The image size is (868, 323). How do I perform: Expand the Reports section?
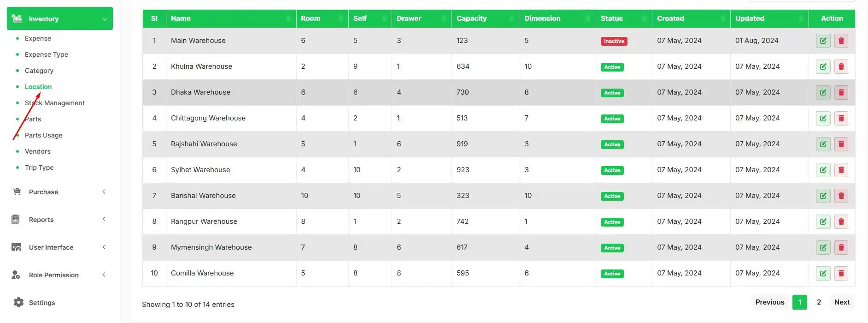pos(60,220)
